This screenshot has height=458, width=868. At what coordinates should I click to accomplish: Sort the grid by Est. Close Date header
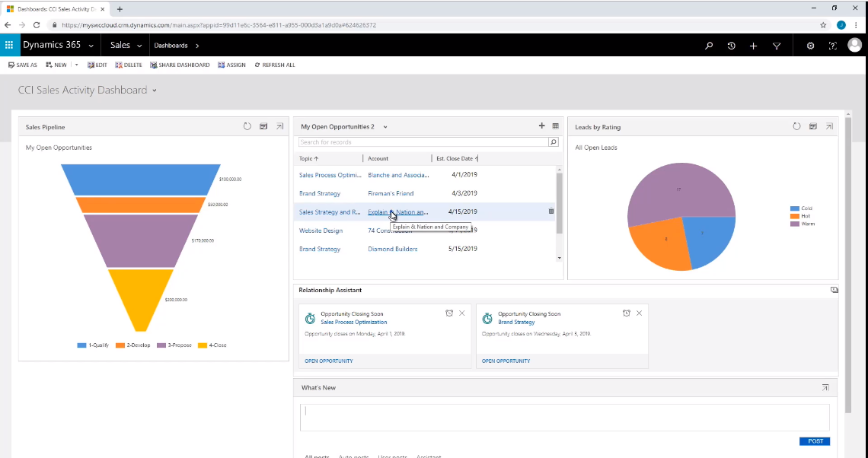[x=456, y=158]
